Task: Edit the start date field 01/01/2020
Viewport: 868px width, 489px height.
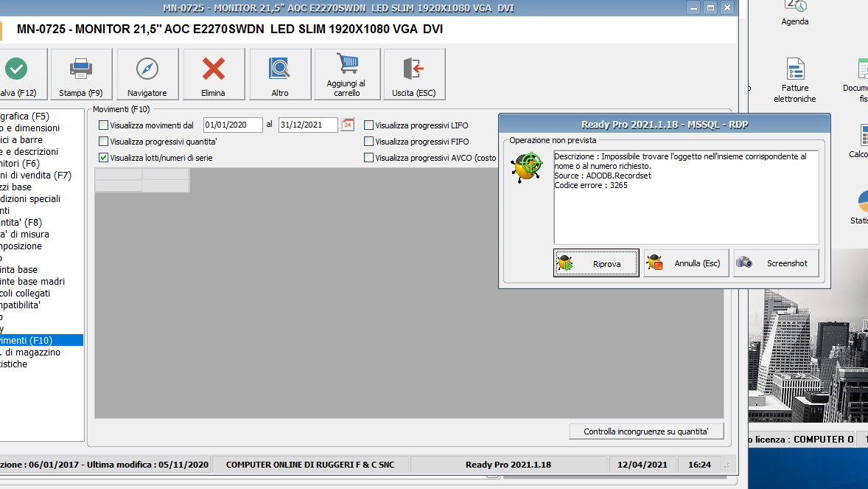Action: [233, 125]
